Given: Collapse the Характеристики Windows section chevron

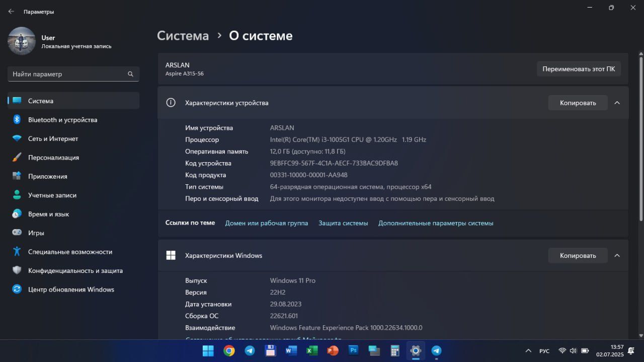Looking at the screenshot, I should [x=617, y=255].
